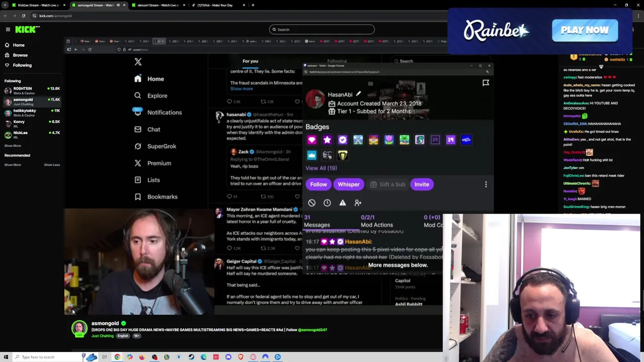Click the warn user triangle icon
The height and width of the screenshot is (362, 644).
[x=343, y=203]
